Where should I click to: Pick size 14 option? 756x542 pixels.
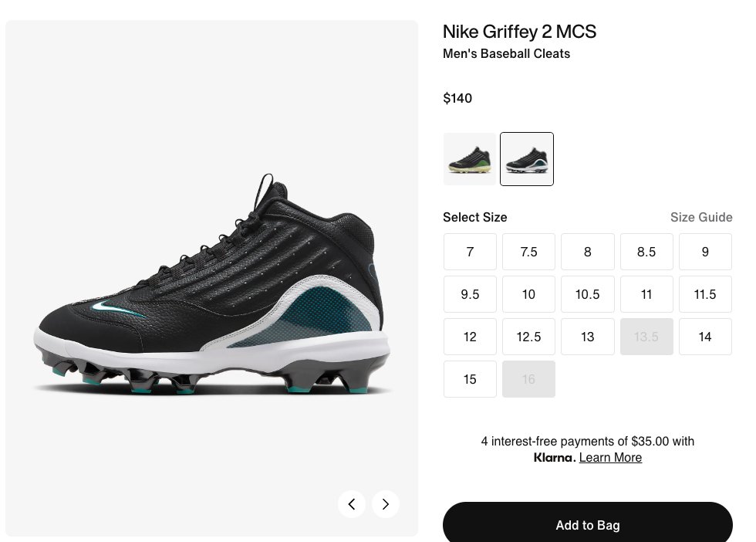pyautogui.click(x=705, y=337)
